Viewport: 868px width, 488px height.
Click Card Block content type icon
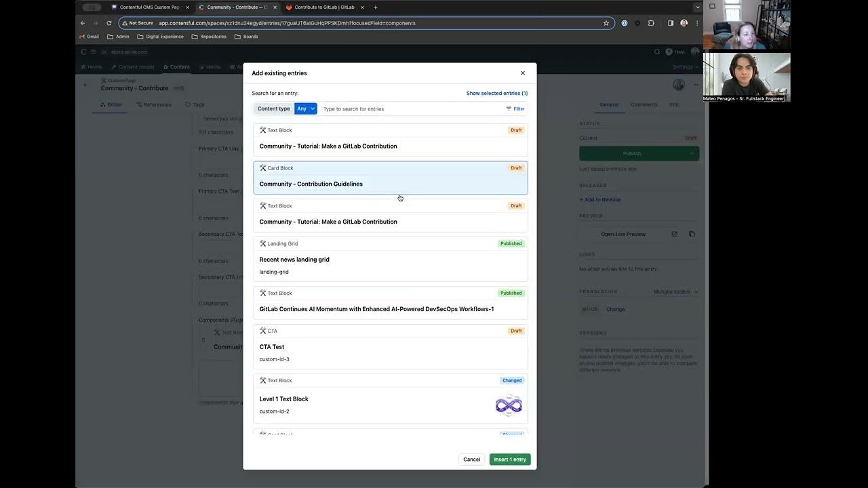click(262, 167)
